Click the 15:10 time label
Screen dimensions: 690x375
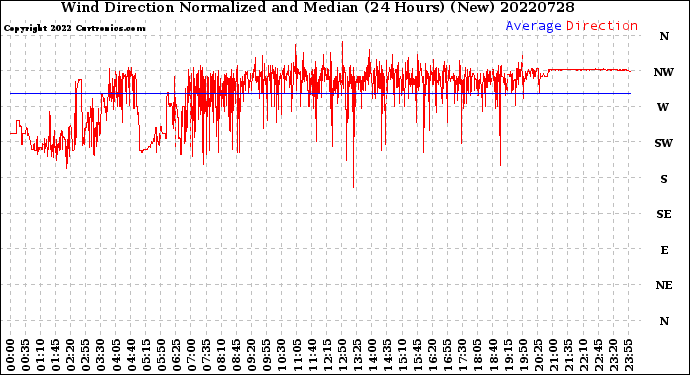tap(402, 355)
